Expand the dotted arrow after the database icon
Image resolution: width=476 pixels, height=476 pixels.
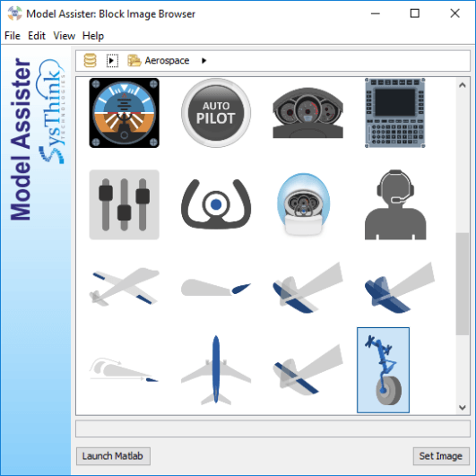coord(112,61)
